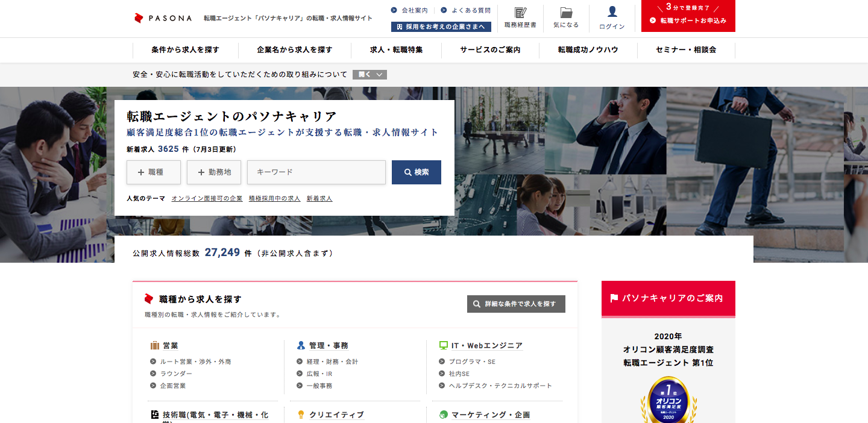Image resolution: width=868 pixels, height=423 pixels.
Task: Select セミナー・相談会 in navigation bar
Action: point(686,50)
